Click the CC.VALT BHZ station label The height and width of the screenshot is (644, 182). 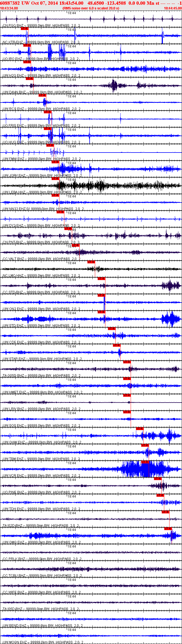click(x=13, y=259)
